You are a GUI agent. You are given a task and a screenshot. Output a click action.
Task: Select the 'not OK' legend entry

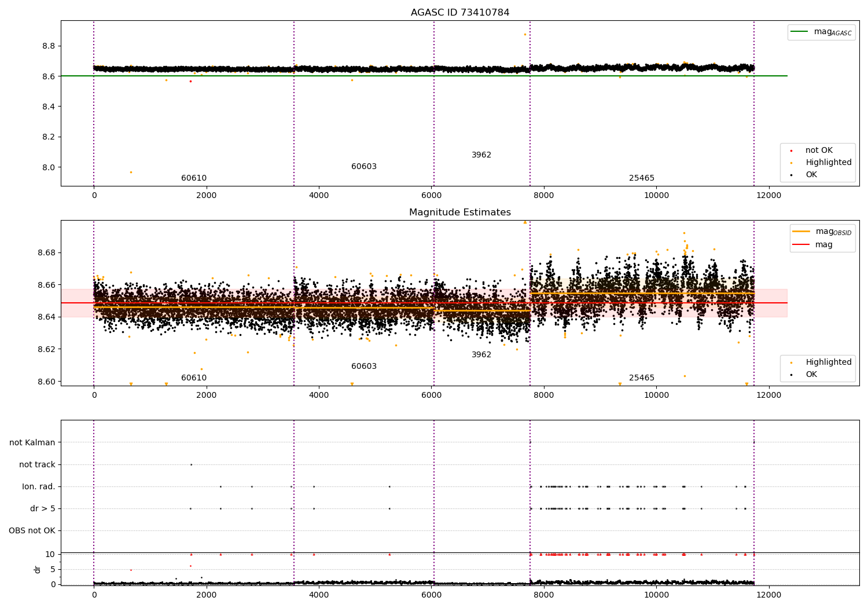[x=819, y=151]
